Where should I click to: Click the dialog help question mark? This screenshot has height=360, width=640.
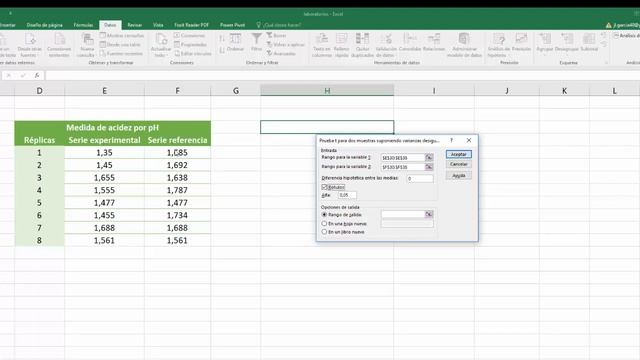[451, 140]
